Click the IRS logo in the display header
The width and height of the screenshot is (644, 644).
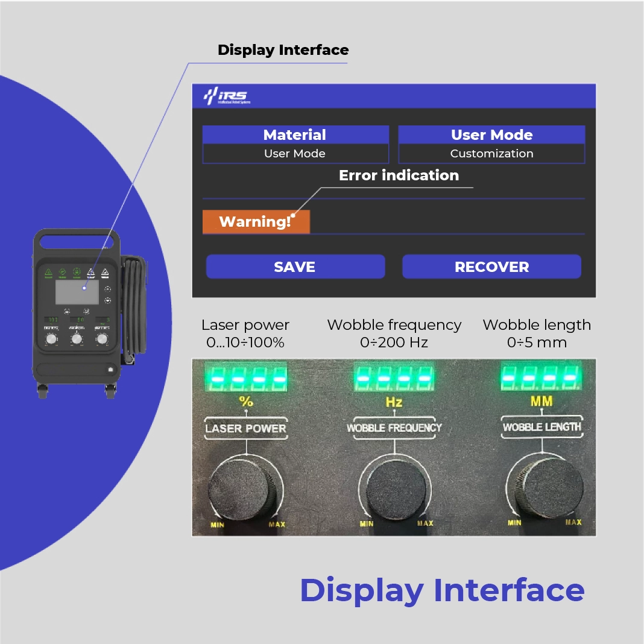(226, 96)
